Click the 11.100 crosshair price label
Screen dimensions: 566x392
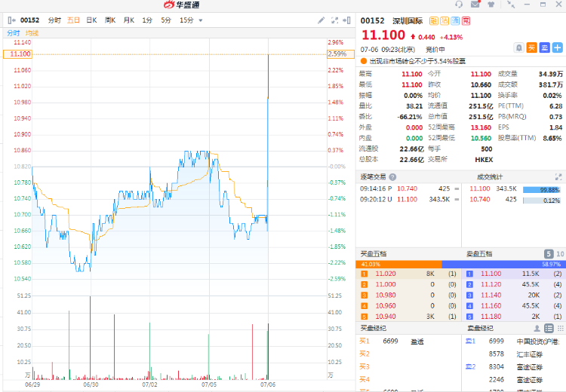point(17,54)
